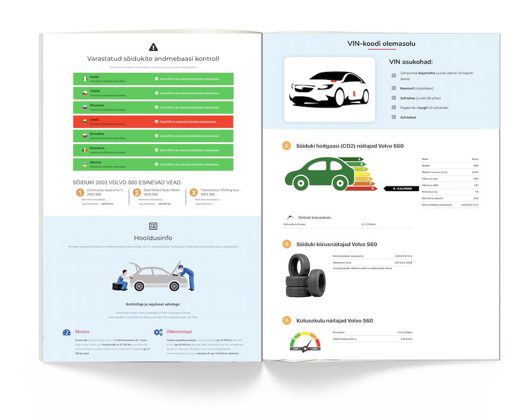Click the orange number 2 circle
532x417 pixels.
click(137, 193)
